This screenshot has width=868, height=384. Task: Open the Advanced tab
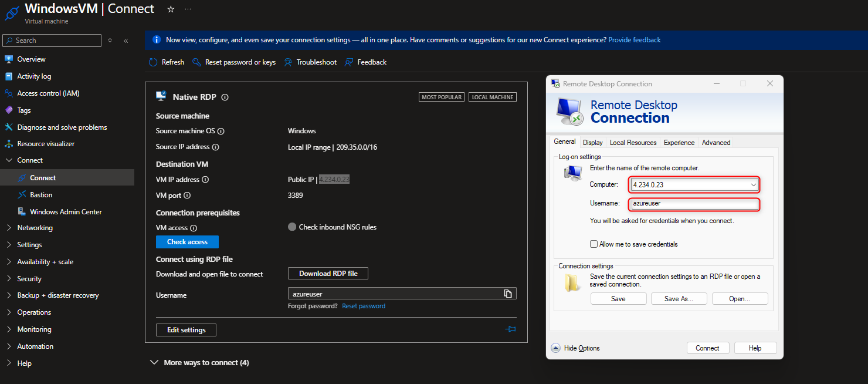click(x=716, y=143)
